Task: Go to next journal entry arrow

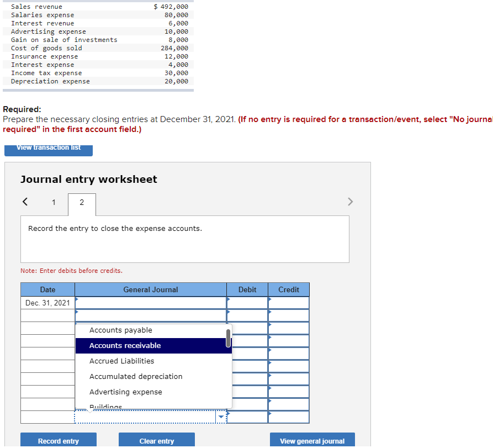Action: [x=350, y=202]
